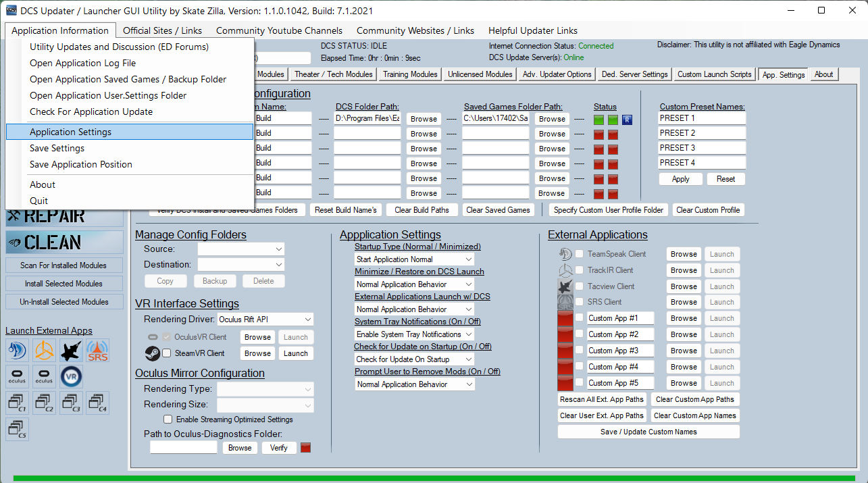Enable the Tacview Client checkbox
This screenshot has width=868, height=483.
click(x=580, y=286)
